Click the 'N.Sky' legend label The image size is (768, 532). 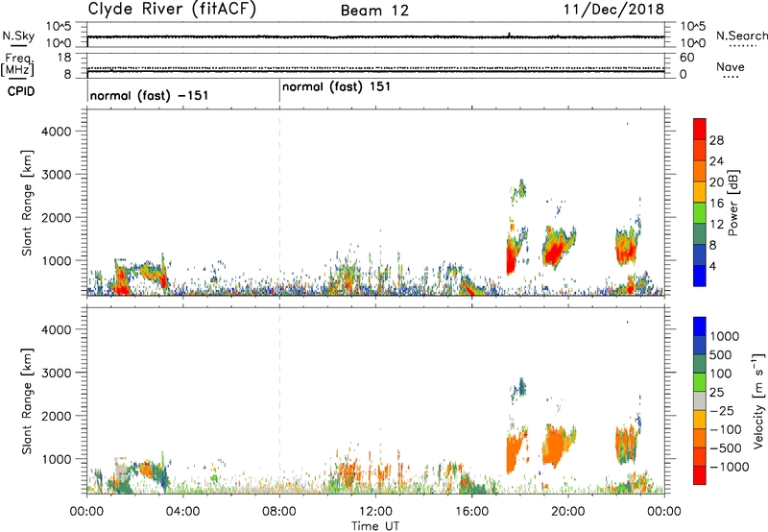18,36
